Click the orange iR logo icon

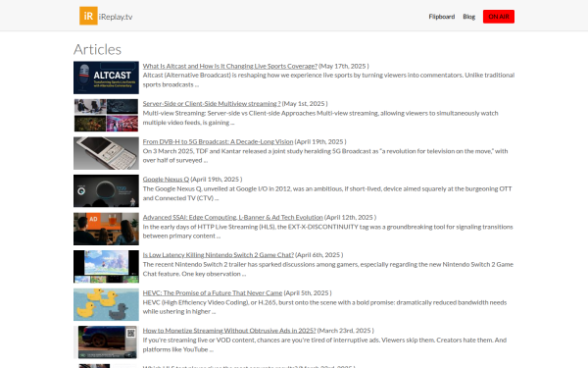pyautogui.click(x=88, y=16)
